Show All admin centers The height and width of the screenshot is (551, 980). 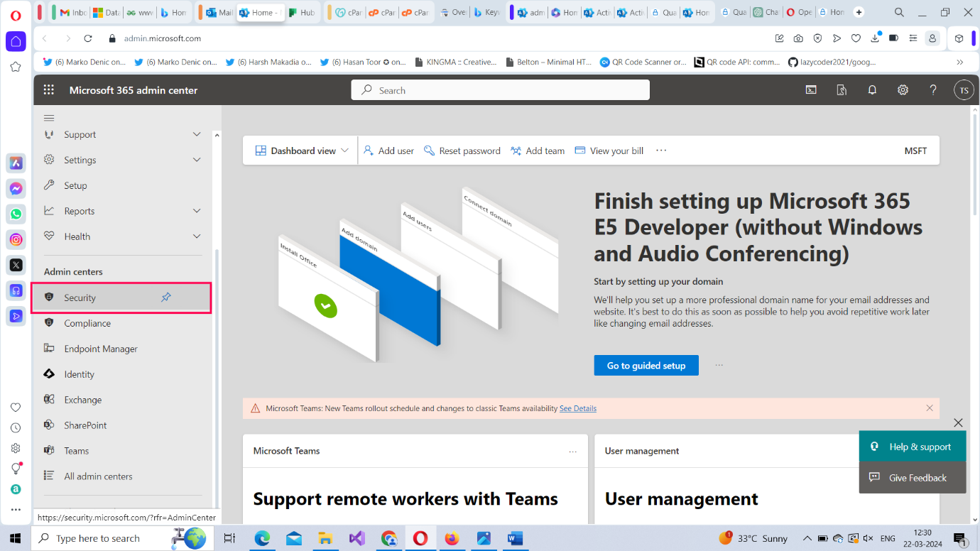pos(98,476)
